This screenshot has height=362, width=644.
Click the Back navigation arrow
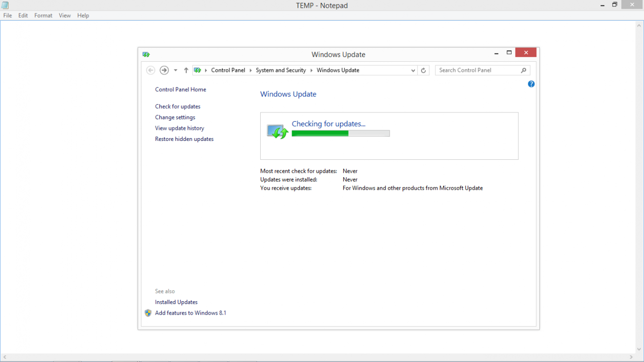(x=151, y=70)
